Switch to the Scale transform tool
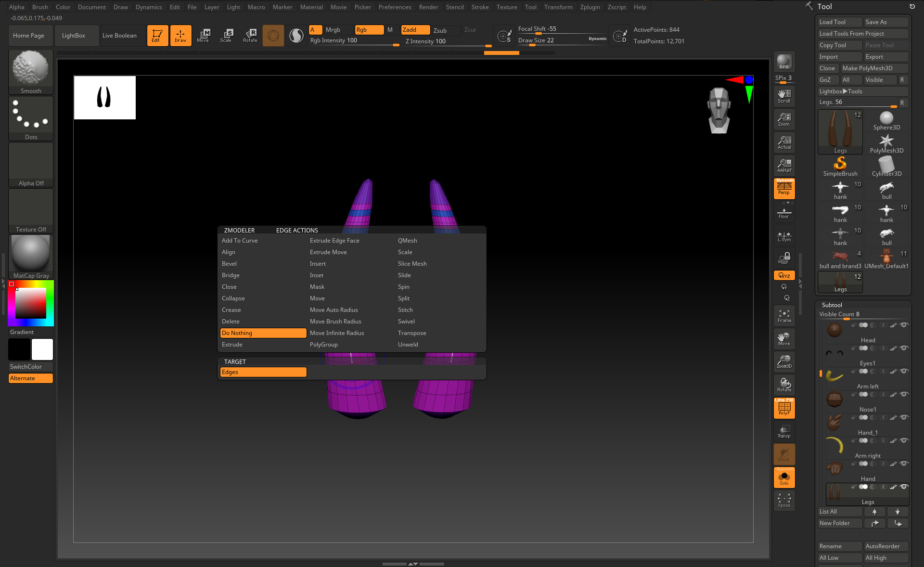The image size is (924, 567). tap(226, 36)
